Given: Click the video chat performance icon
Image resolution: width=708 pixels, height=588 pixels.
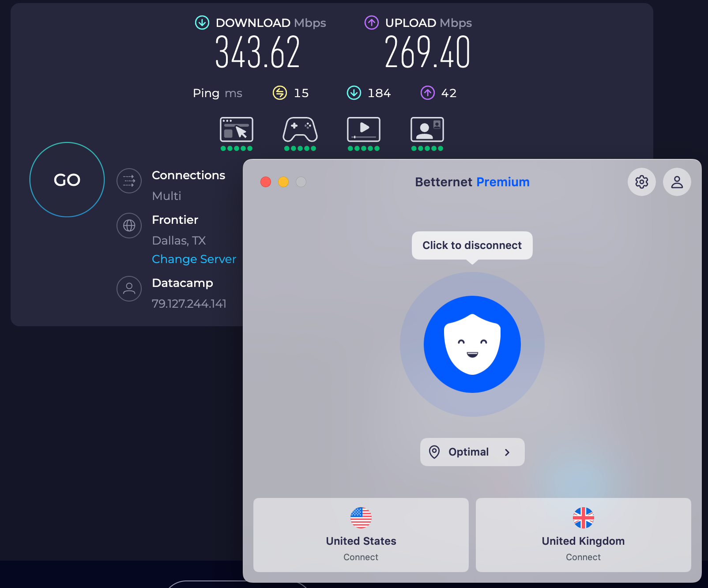Looking at the screenshot, I should pos(427,129).
